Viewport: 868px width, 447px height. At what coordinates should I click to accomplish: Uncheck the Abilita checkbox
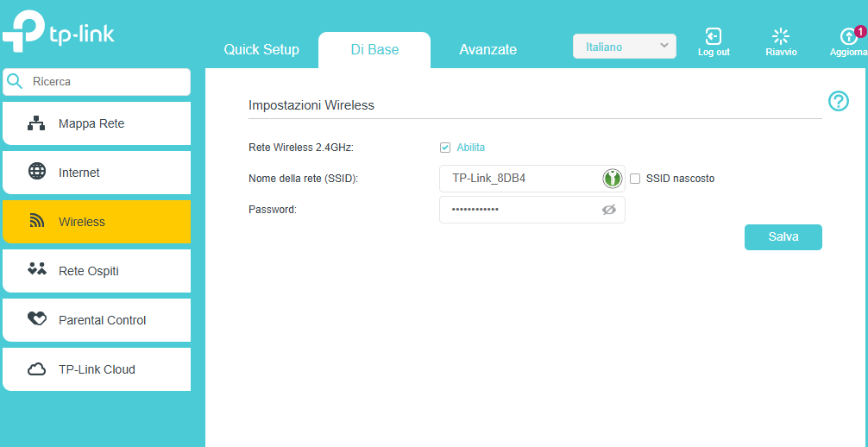tap(445, 148)
